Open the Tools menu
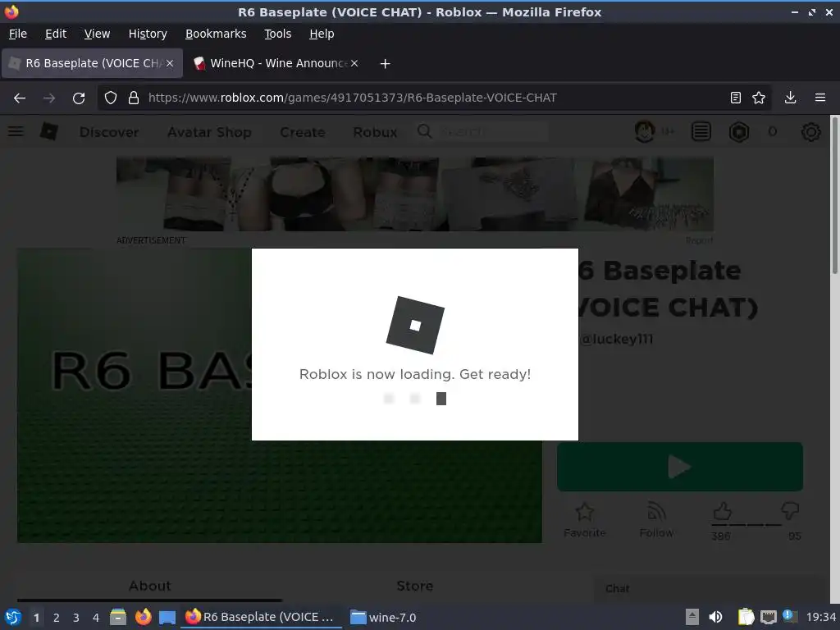 pos(277,34)
